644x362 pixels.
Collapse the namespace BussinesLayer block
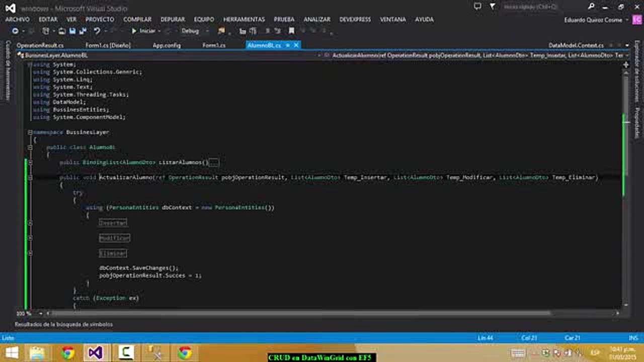coord(30,132)
